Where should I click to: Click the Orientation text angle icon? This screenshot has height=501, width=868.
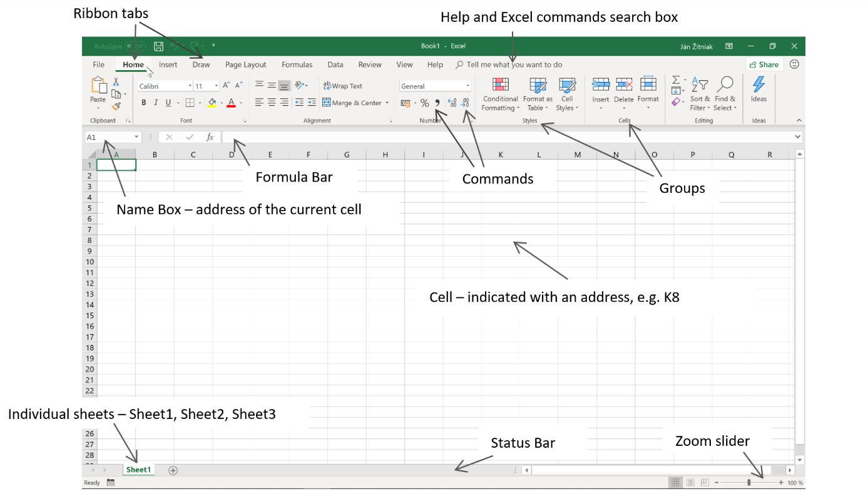[300, 86]
